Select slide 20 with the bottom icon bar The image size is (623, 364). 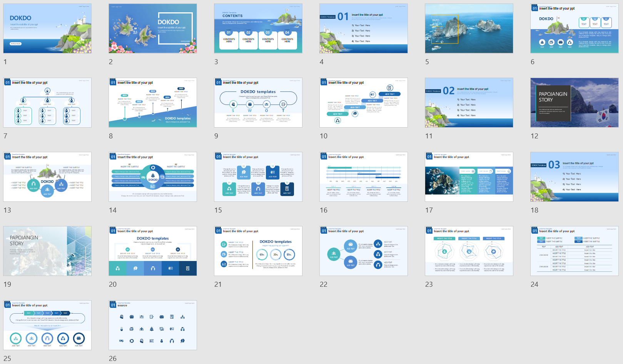(x=153, y=251)
